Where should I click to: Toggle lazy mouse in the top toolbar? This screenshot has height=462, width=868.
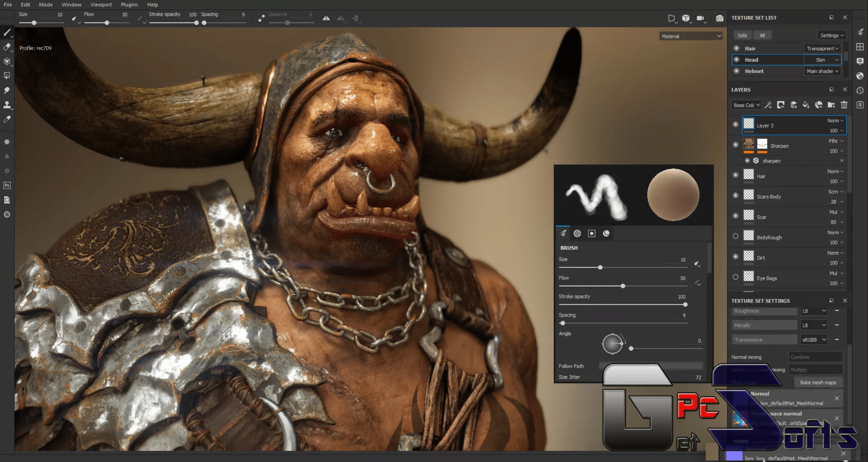[x=262, y=18]
